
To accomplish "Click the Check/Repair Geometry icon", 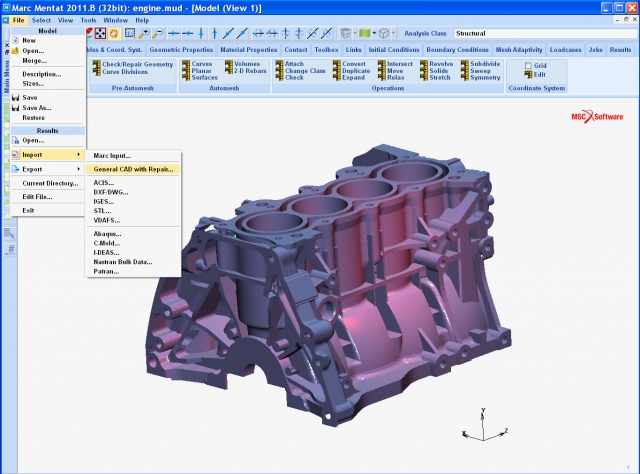I will coord(96,64).
